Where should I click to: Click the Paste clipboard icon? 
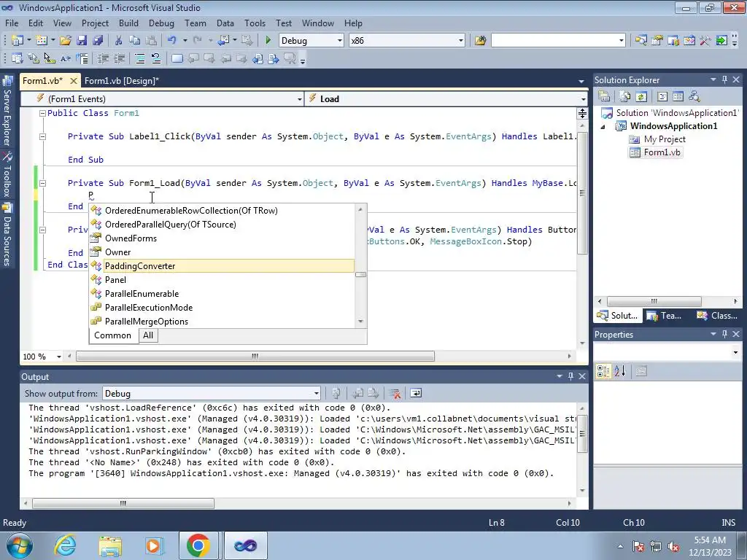click(x=151, y=41)
